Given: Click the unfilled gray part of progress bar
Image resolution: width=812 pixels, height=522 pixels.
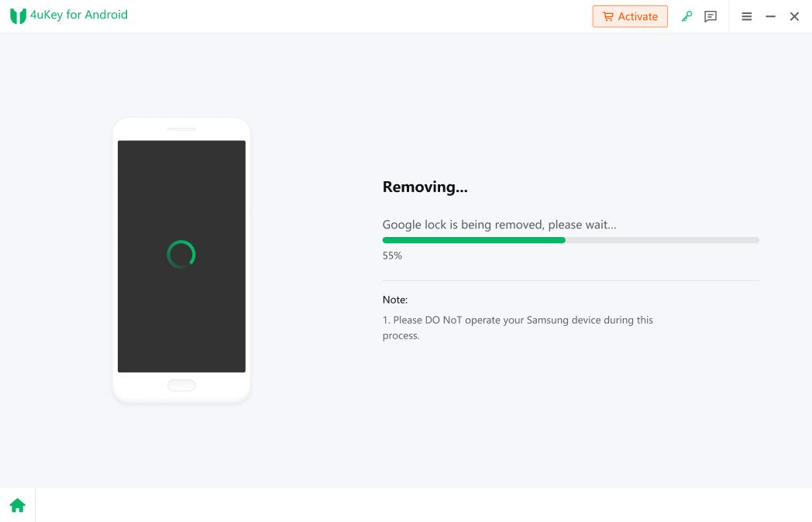Looking at the screenshot, I should (662, 240).
